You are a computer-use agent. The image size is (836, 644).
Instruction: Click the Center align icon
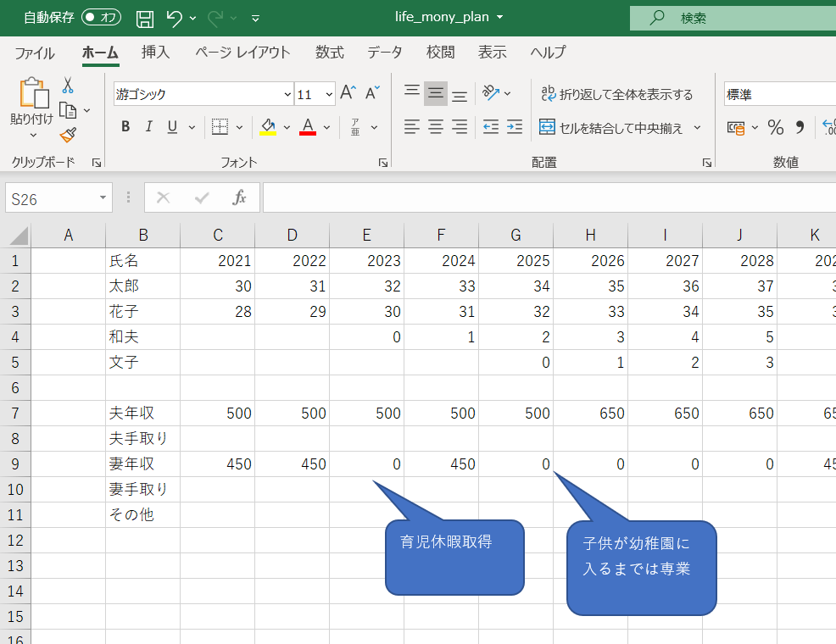coord(436,127)
